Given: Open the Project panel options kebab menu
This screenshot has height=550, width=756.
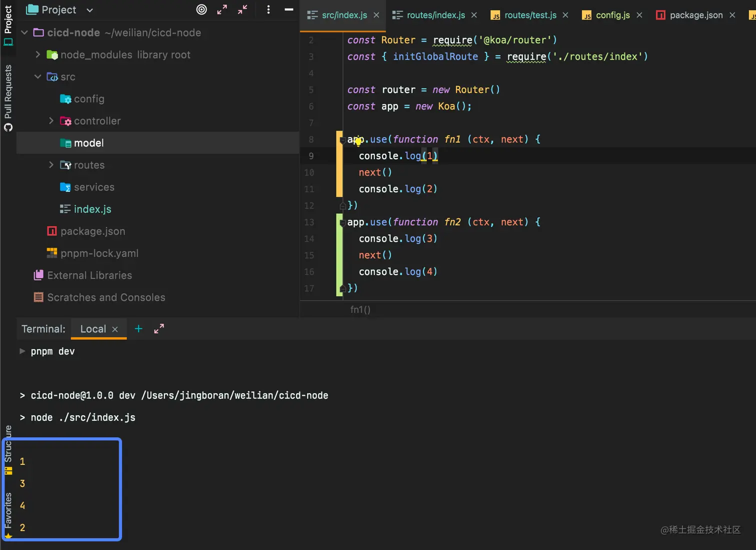Looking at the screenshot, I should (x=268, y=10).
